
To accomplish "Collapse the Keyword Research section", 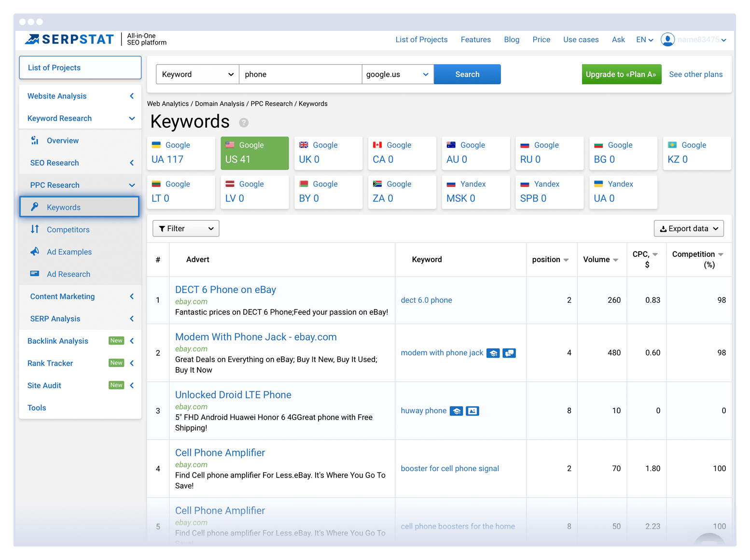I will (80, 118).
